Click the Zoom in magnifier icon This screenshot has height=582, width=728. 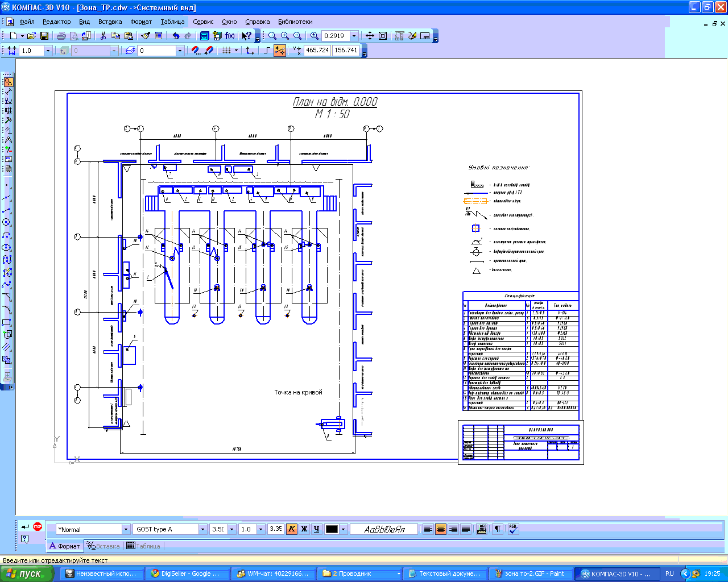pyautogui.click(x=285, y=36)
